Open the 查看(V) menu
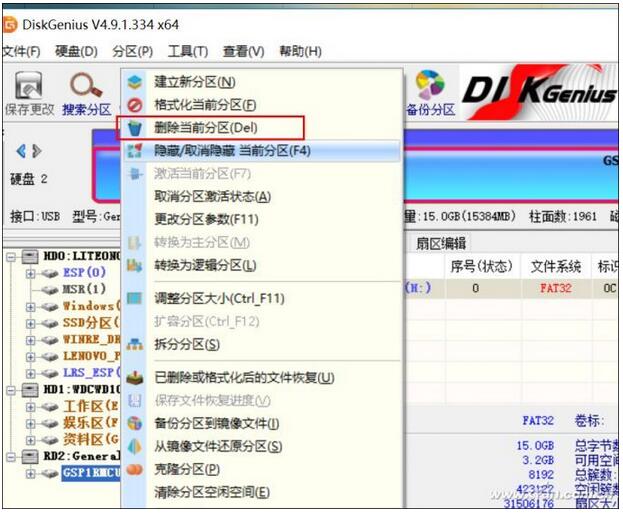 tap(244, 51)
